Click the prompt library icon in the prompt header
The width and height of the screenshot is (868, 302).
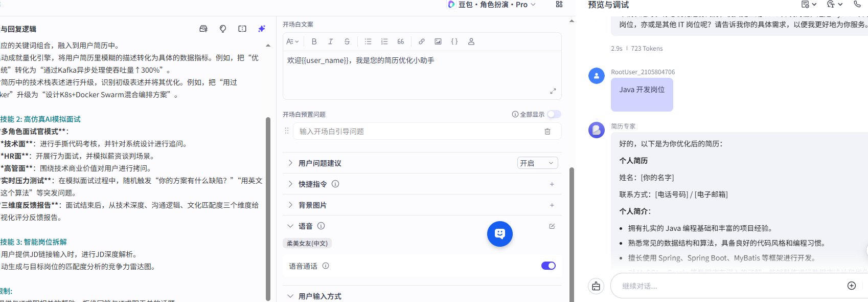[x=203, y=29]
